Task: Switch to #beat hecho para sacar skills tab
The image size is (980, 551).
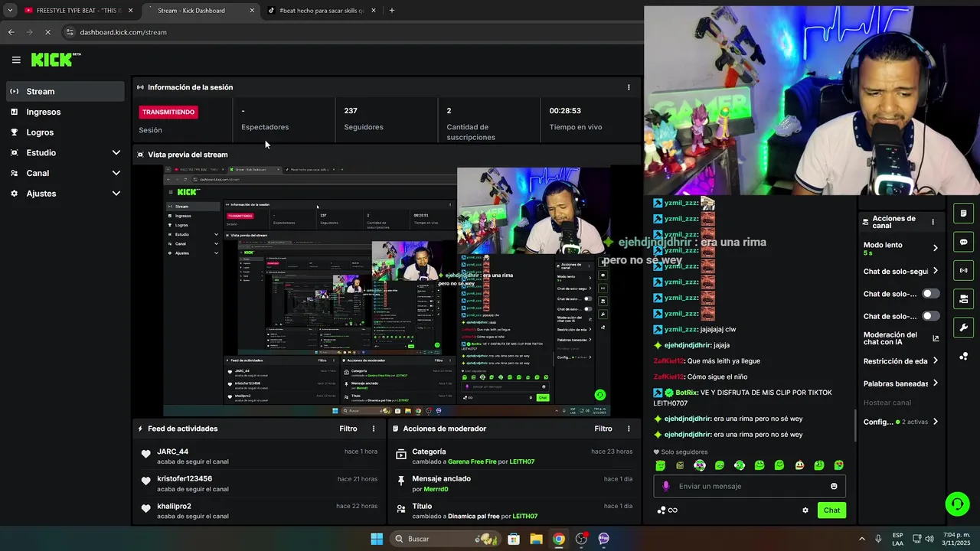Action: pyautogui.click(x=322, y=11)
